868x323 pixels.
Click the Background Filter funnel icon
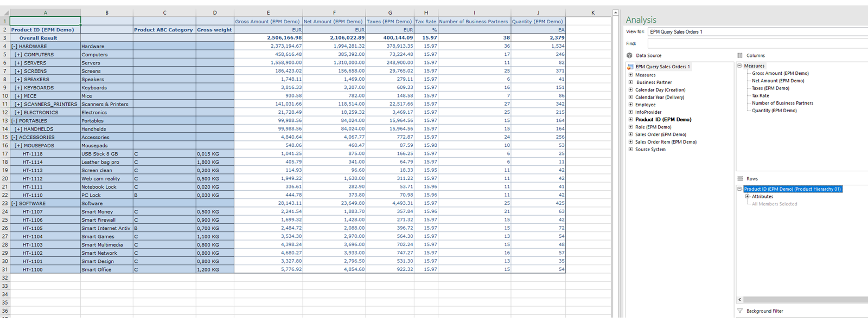tap(740, 311)
